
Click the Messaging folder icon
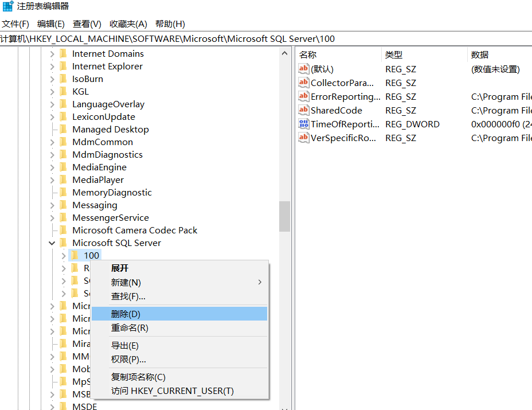[63, 205]
